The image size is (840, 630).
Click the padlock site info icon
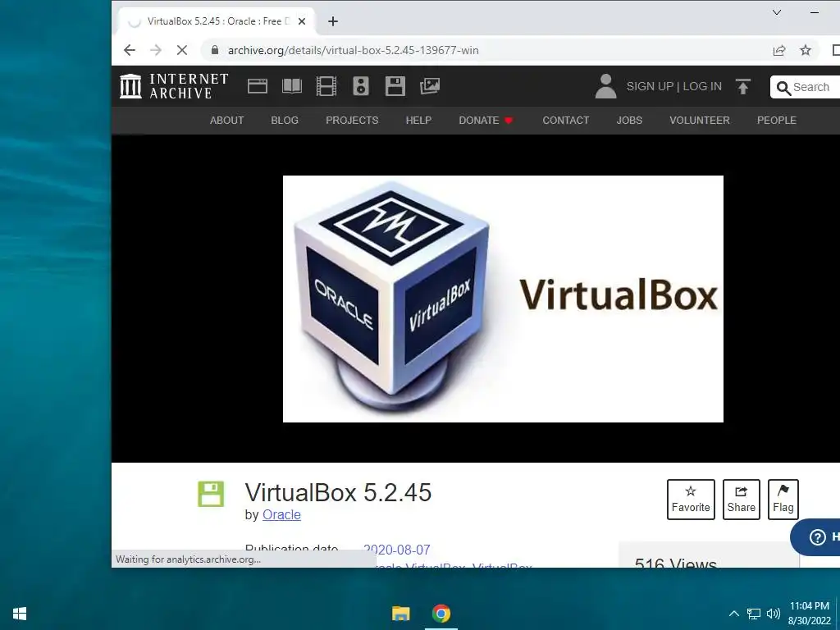(x=215, y=50)
